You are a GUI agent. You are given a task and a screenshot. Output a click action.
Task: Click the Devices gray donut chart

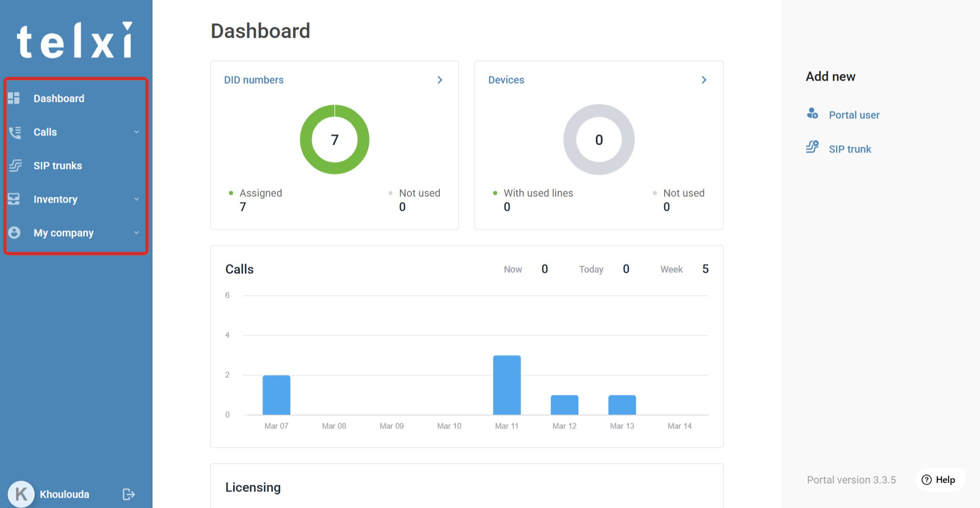pos(599,140)
